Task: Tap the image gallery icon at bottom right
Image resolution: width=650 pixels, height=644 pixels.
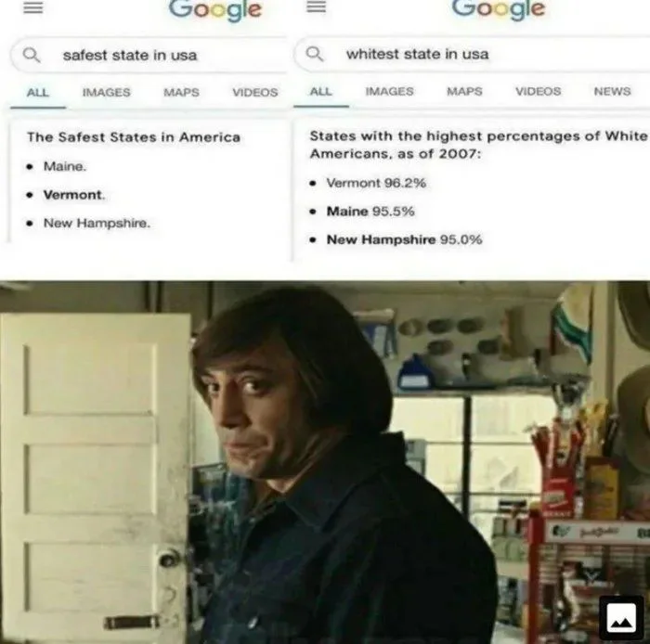Action: pos(621,617)
